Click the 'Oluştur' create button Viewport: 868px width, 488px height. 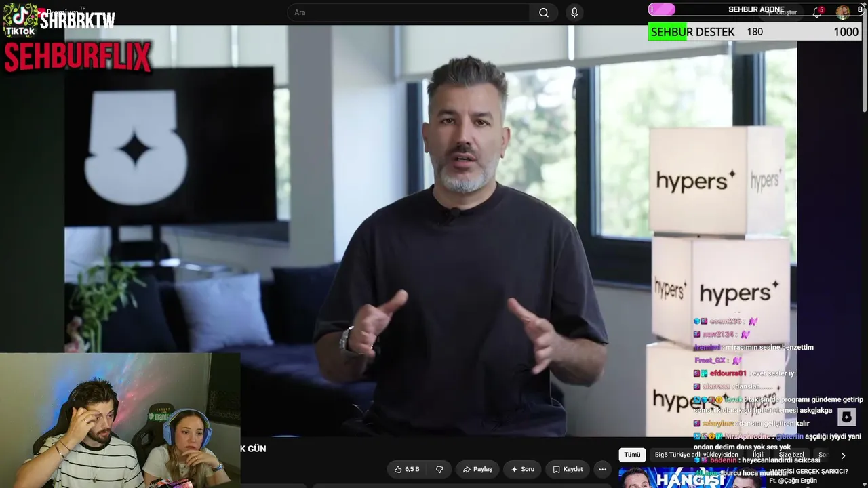(782, 12)
